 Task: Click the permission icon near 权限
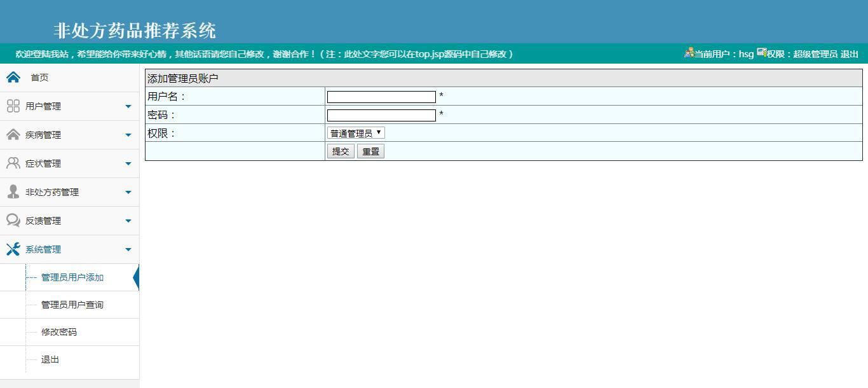(761, 53)
